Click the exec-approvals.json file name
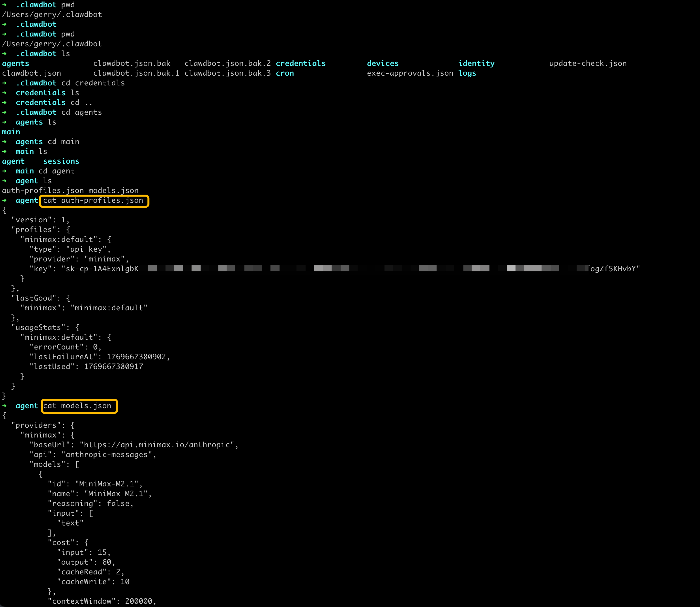 click(x=410, y=73)
